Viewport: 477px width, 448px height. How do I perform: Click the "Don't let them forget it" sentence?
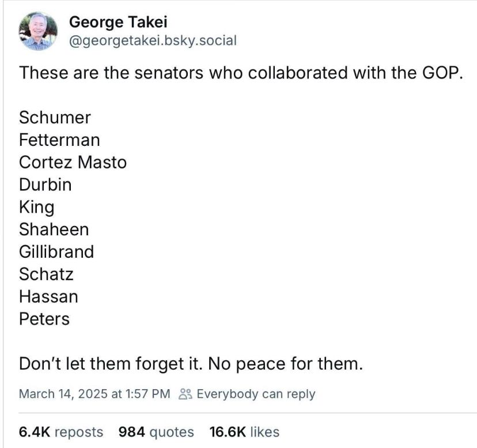(191, 364)
